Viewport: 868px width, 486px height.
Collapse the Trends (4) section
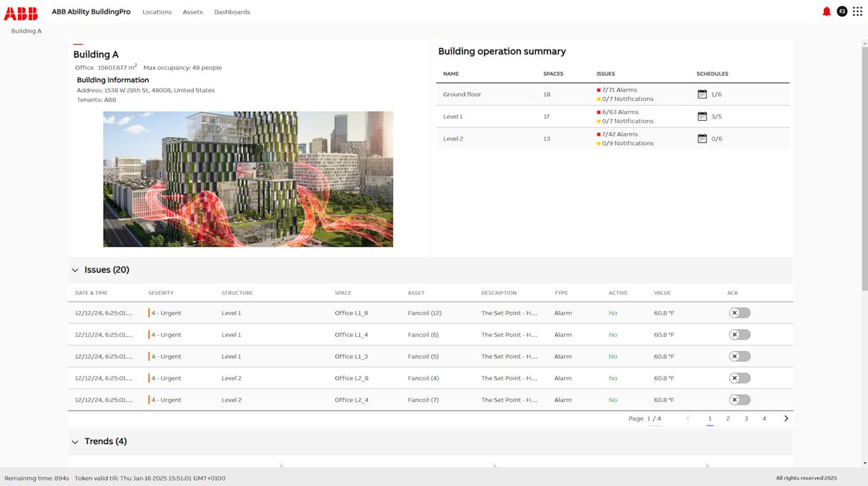click(x=75, y=441)
